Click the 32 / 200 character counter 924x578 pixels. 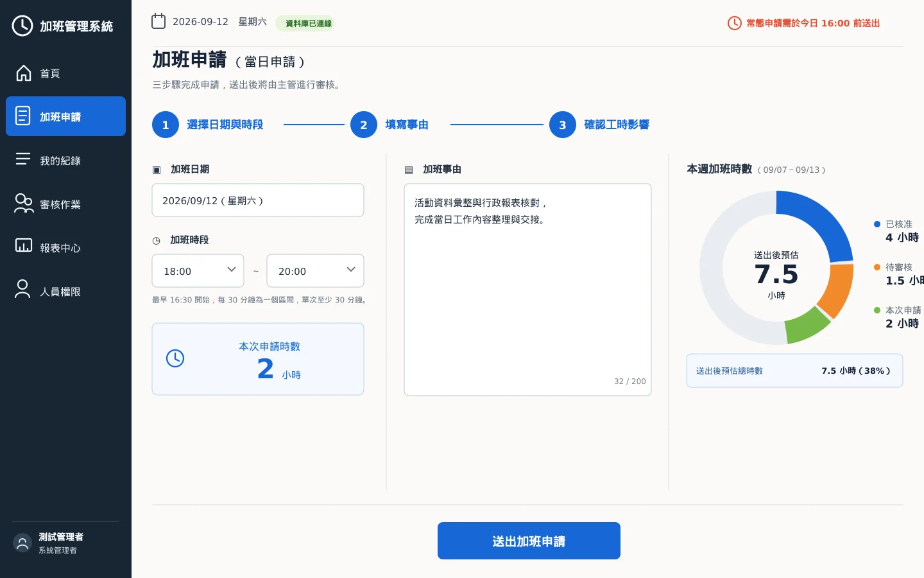pyautogui.click(x=630, y=381)
